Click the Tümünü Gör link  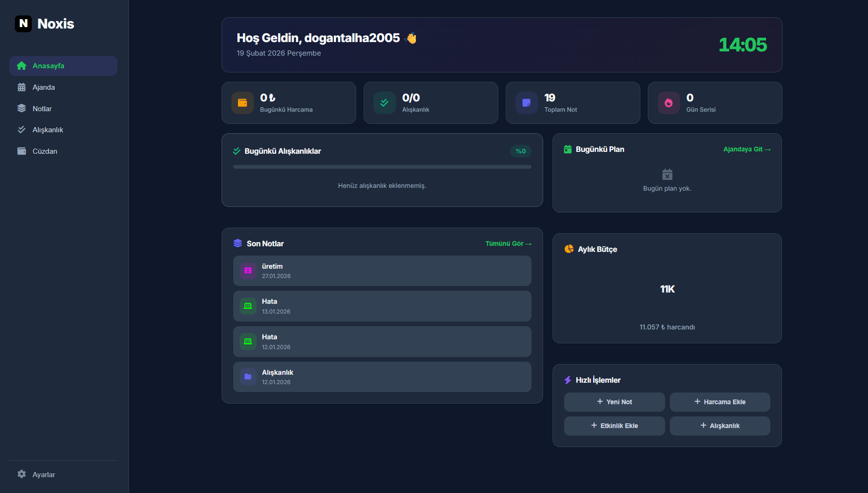coord(508,244)
